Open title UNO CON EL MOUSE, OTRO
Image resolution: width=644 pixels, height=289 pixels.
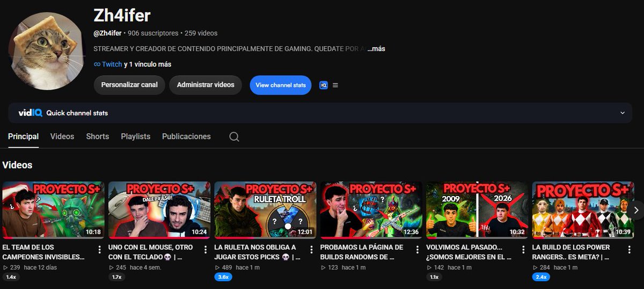tap(151, 252)
